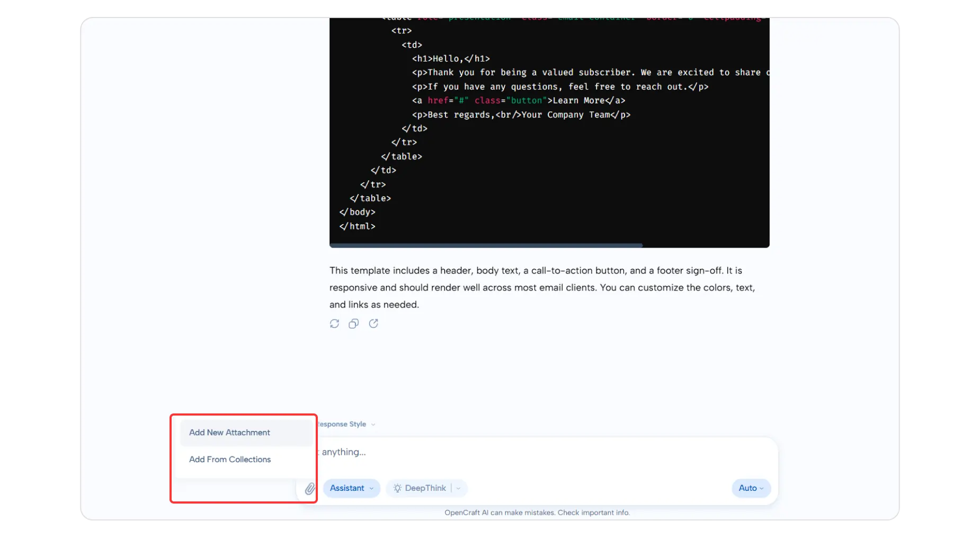
Task: Open the attachment paperclip icon
Action: point(309,489)
